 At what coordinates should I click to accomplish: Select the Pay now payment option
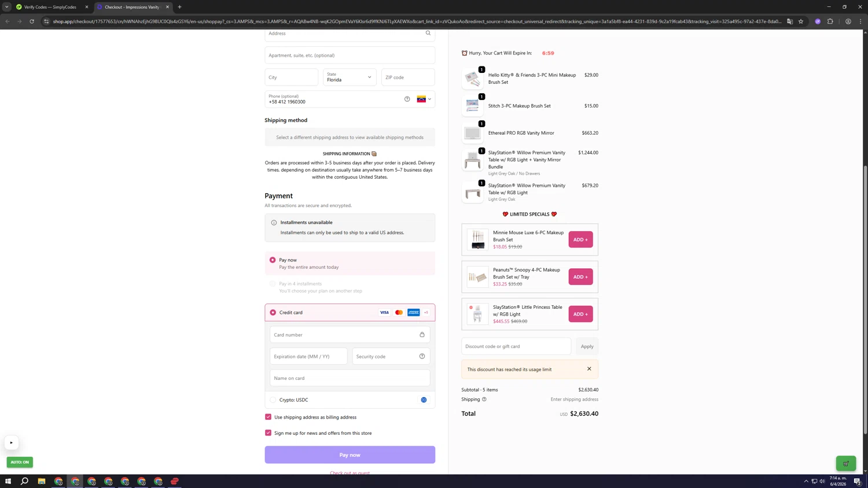click(273, 260)
